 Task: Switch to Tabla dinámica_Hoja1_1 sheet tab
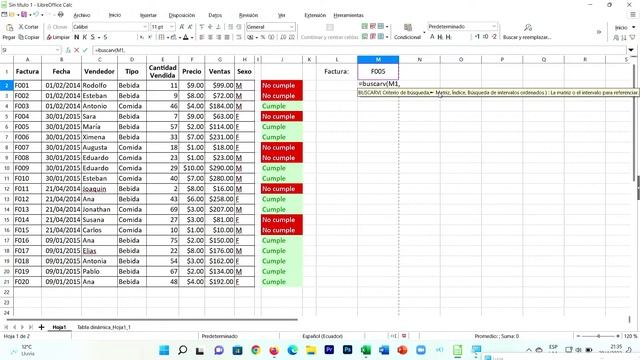[104, 327]
